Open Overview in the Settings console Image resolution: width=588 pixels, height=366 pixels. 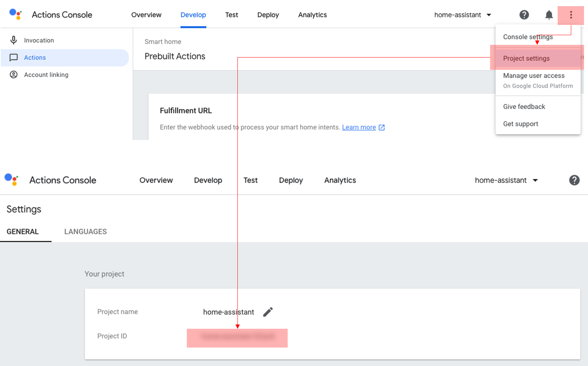pyautogui.click(x=156, y=180)
